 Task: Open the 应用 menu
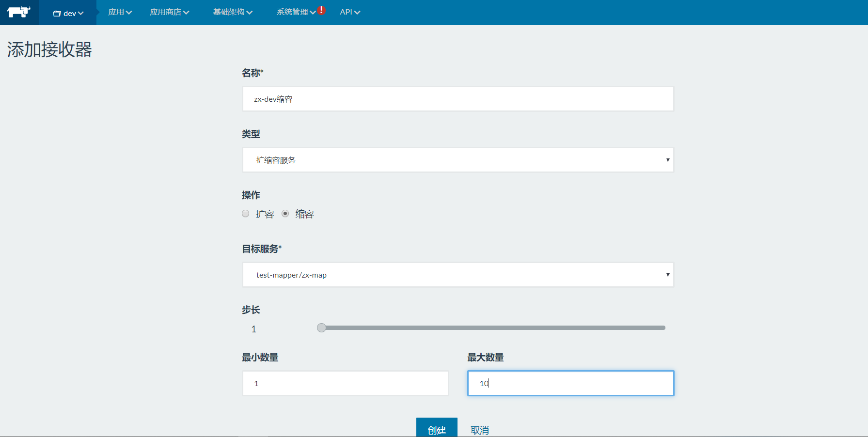(120, 12)
